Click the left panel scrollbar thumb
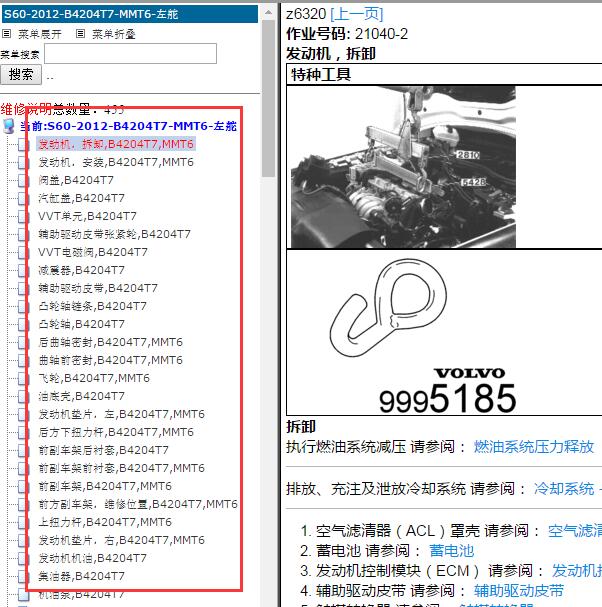This screenshot has width=602, height=607. 268,99
